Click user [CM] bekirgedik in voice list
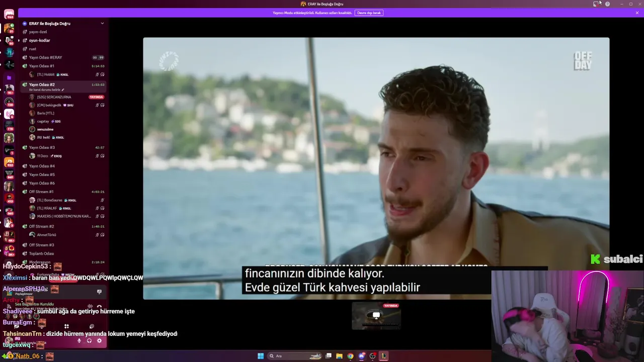The image size is (644, 362). (x=67, y=105)
